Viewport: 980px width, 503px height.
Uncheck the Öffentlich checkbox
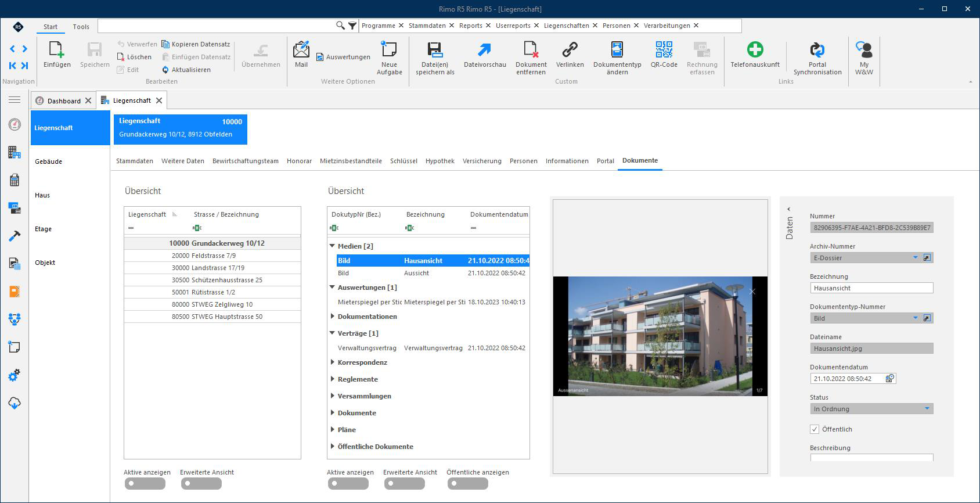click(814, 429)
